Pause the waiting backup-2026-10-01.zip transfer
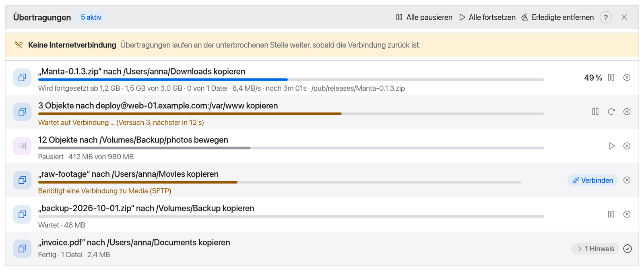644x271 pixels. click(x=611, y=214)
